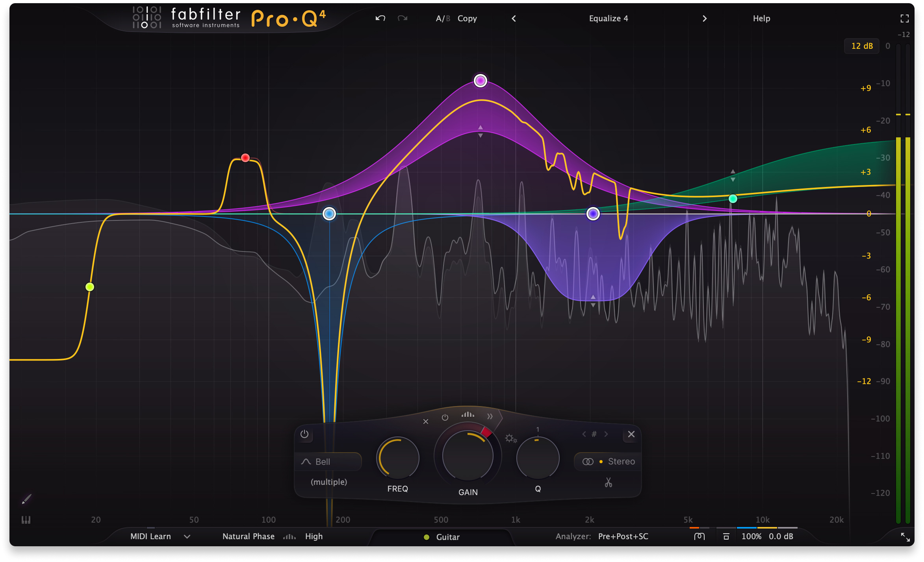Screen dimensions: 924x562
Task: Show the piano keyboard display
Action: tap(26, 520)
